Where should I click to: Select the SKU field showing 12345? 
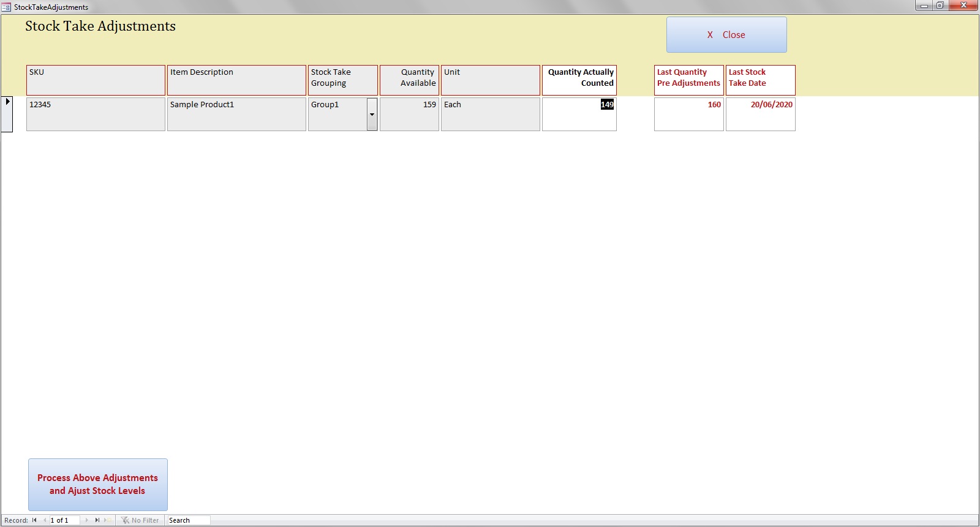click(x=96, y=114)
